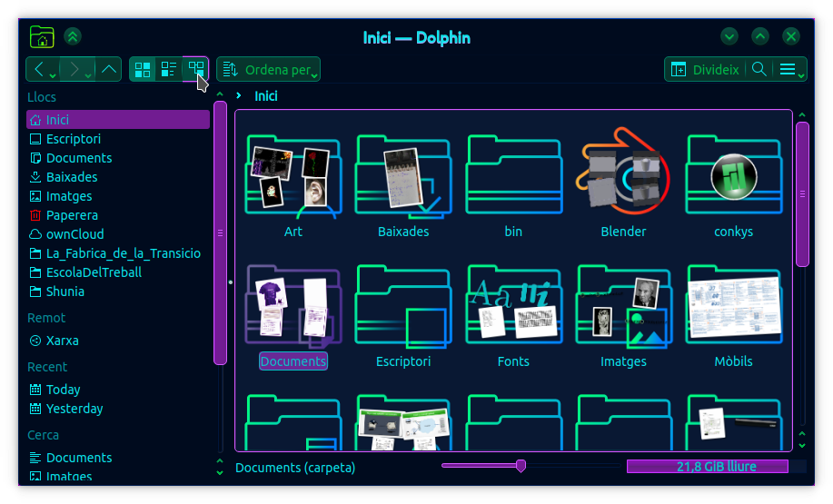Select the Fonts folder icon
The height and width of the screenshot is (504, 833).
tap(514, 305)
